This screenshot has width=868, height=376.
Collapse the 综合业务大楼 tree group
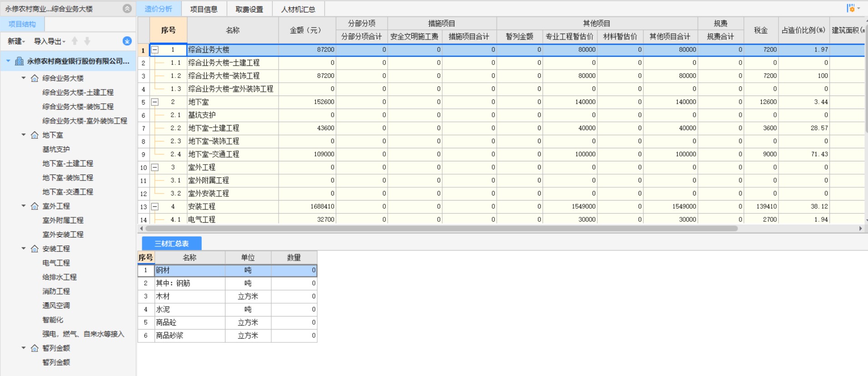pyautogui.click(x=24, y=78)
